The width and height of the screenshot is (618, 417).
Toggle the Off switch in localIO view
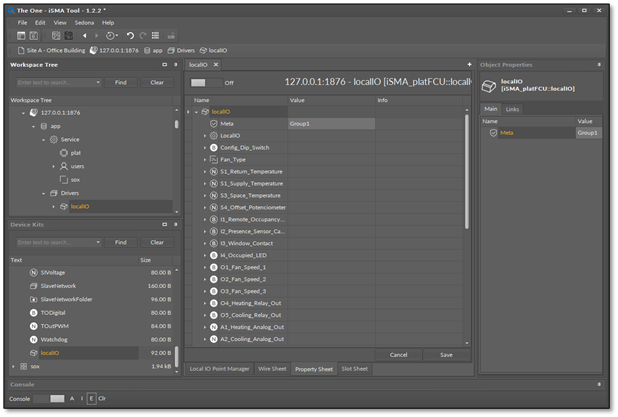[x=205, y=83]
